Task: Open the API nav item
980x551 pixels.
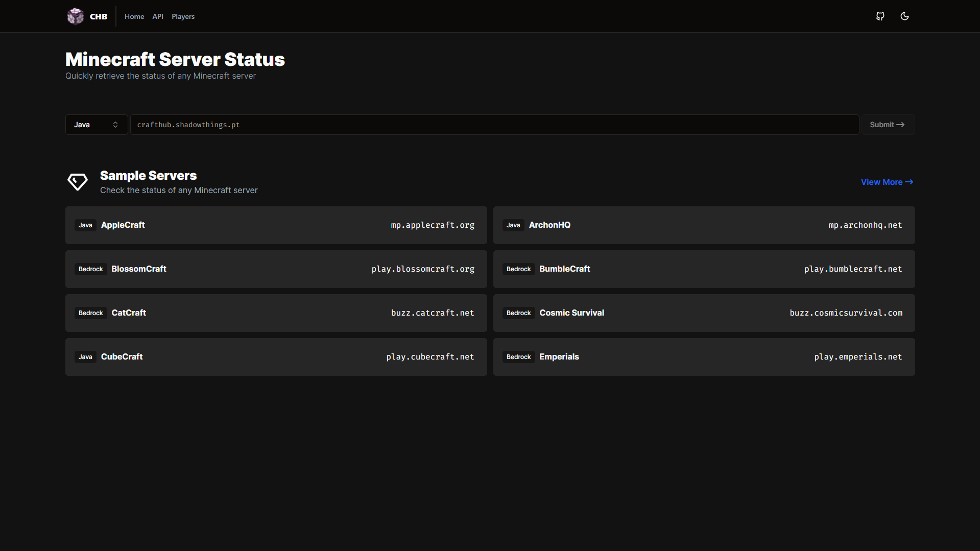Action: click(x=158, y=16)
